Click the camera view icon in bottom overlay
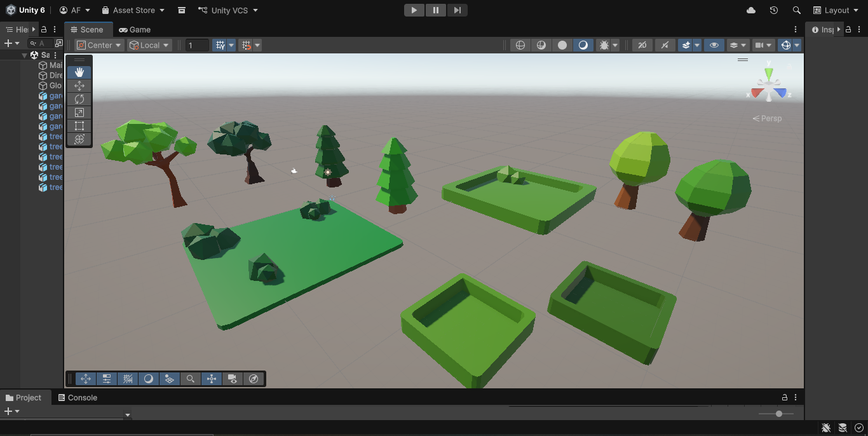 pos(233,379)
